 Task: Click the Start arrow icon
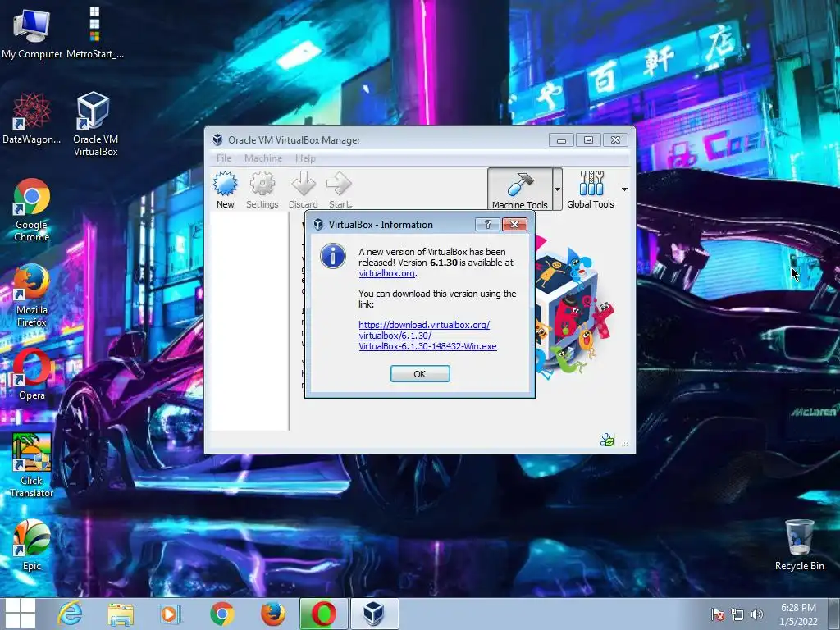pos(340,189)
